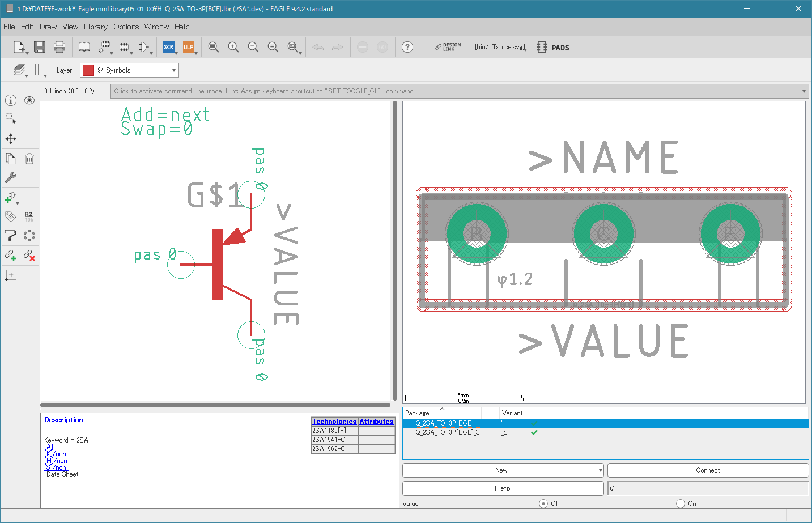
Task: Select the Name tag tool
Action: 11,216
